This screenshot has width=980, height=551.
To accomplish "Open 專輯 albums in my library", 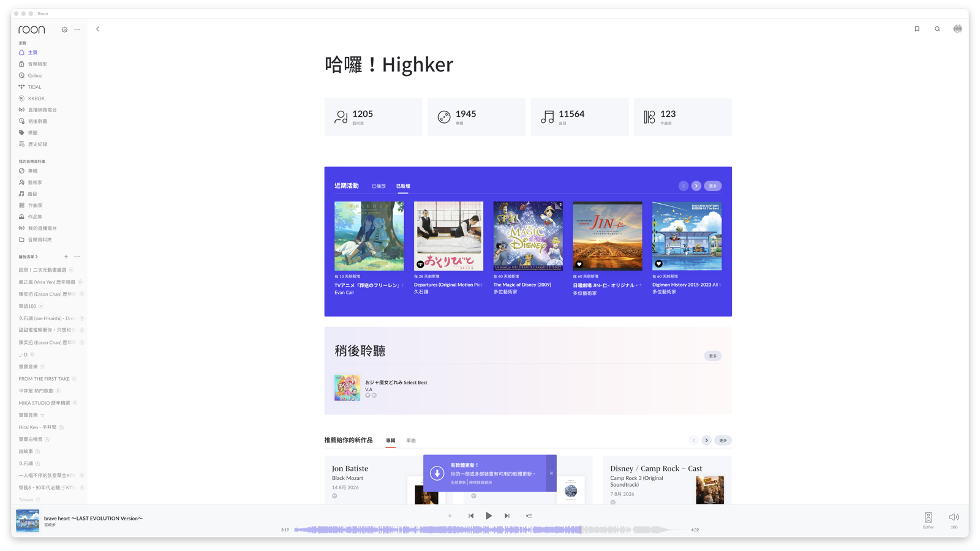I will pos(32,171).
